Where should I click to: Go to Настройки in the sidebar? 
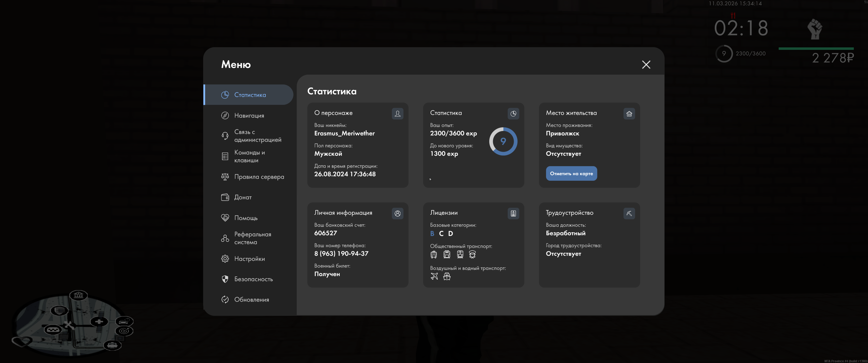click(249, 259)
